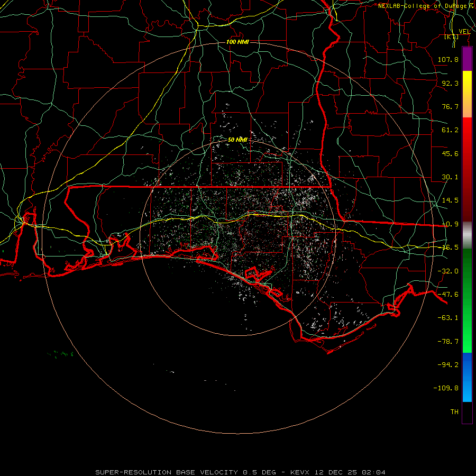The width and height of the screenshot is (476, 476).
Task: Click the -0.9 scale value
Action: coord(450,224)
